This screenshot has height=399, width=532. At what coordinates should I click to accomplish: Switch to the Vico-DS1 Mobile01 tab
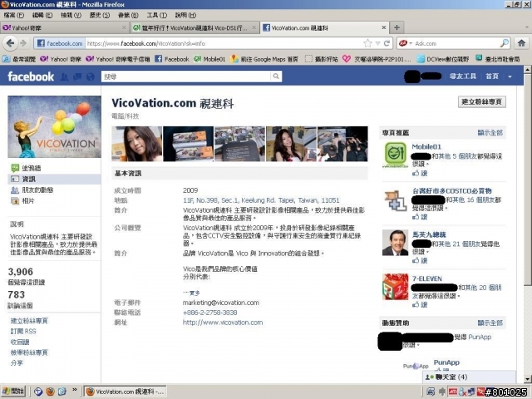coord(195,27)
